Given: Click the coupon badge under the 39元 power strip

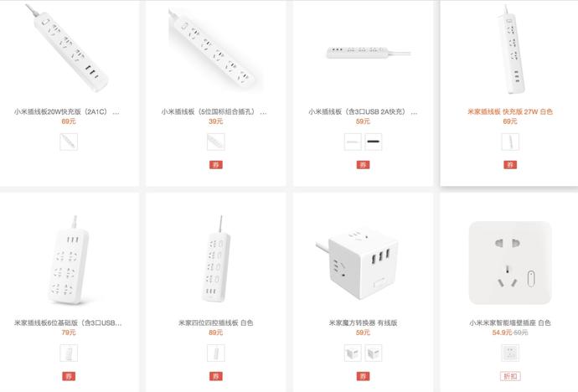Looking at the screenshot, I should pyautogui.click(x=215, y=165).
